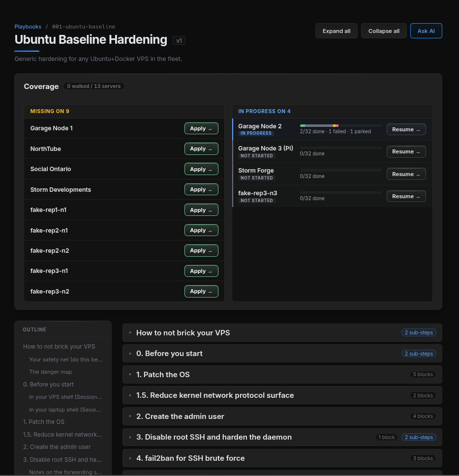Click the Garage Node 3 (Pi) progress bar

(x=340, y=148)
